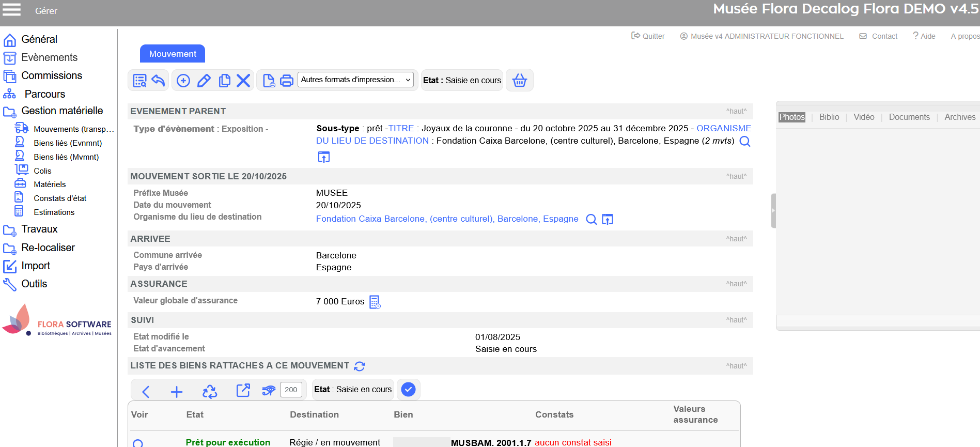Open Constats d'état in sidebar
The width and height of the screenshot is (980, 447).
tap(60, 198)
